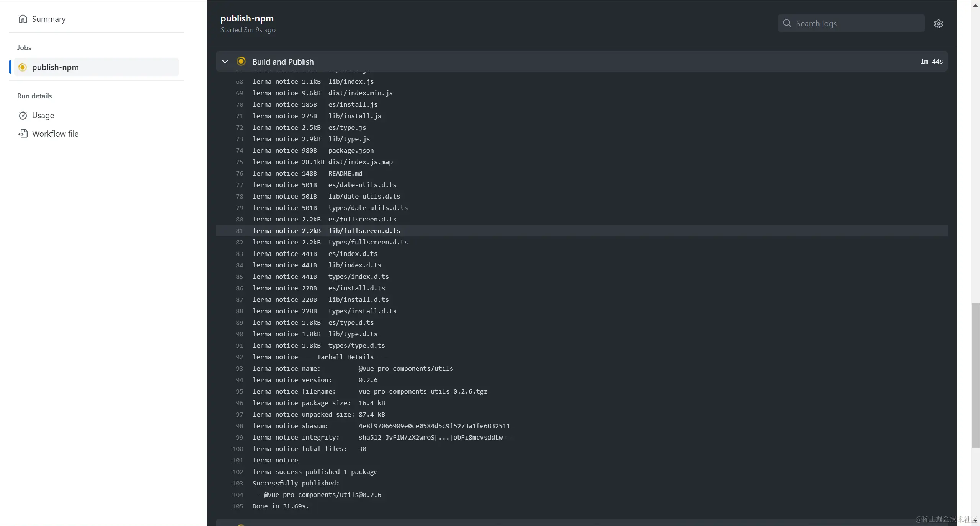The height and width of the screenshot is (526, 980).
Task: Click scrollbar down arrow at bottom
Action: (975, 521)
